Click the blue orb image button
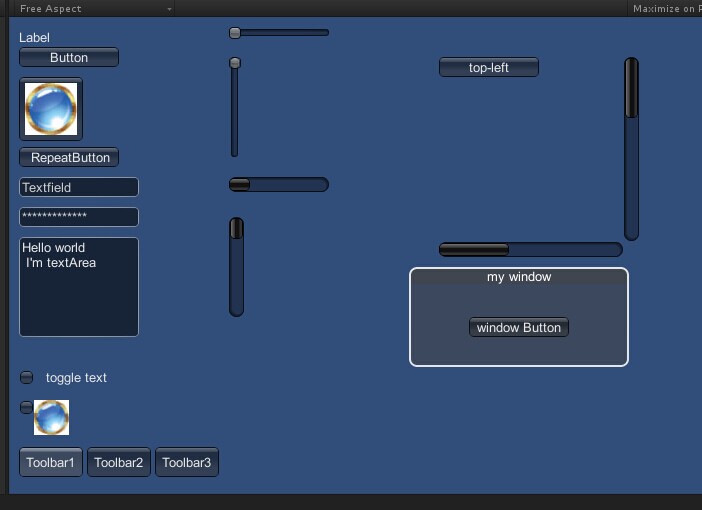This screenshot has width=702, height=510. pyautogui.click(x=51, y=109)
